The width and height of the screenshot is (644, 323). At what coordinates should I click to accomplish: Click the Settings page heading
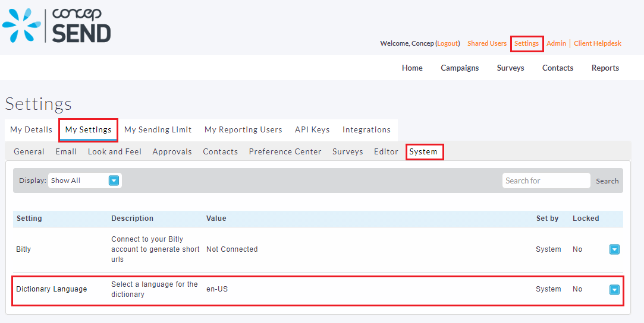[x=38, y=104]
